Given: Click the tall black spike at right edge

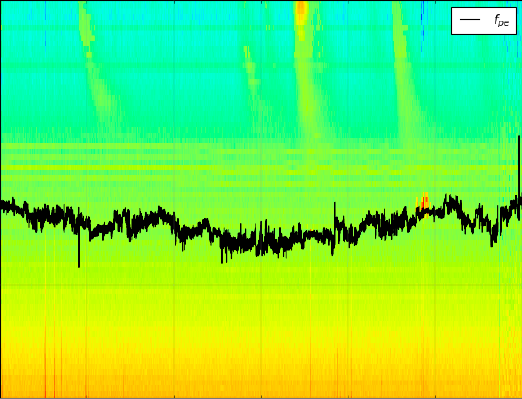Looking at the screenshot, I should point(519,167).
